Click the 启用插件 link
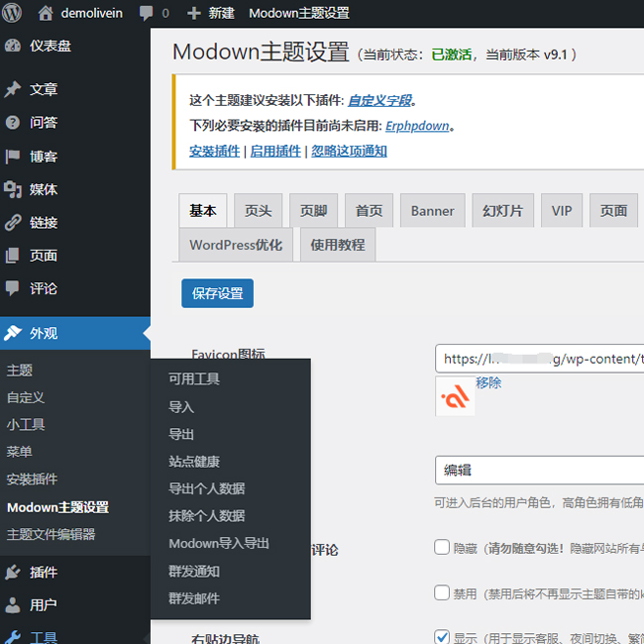 pos(275,152)
